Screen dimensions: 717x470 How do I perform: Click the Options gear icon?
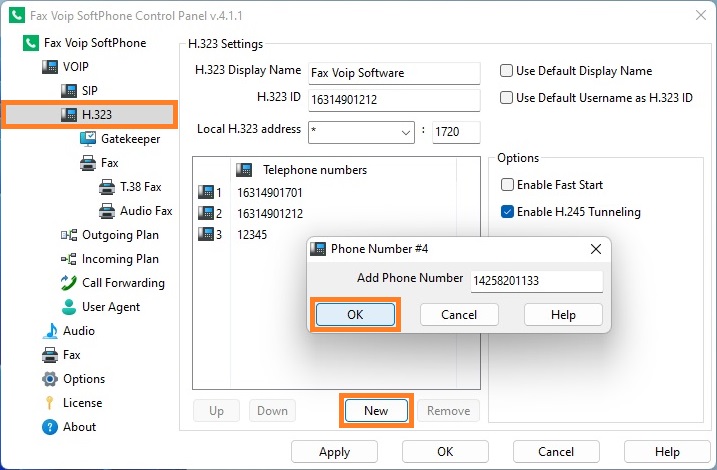50,379
